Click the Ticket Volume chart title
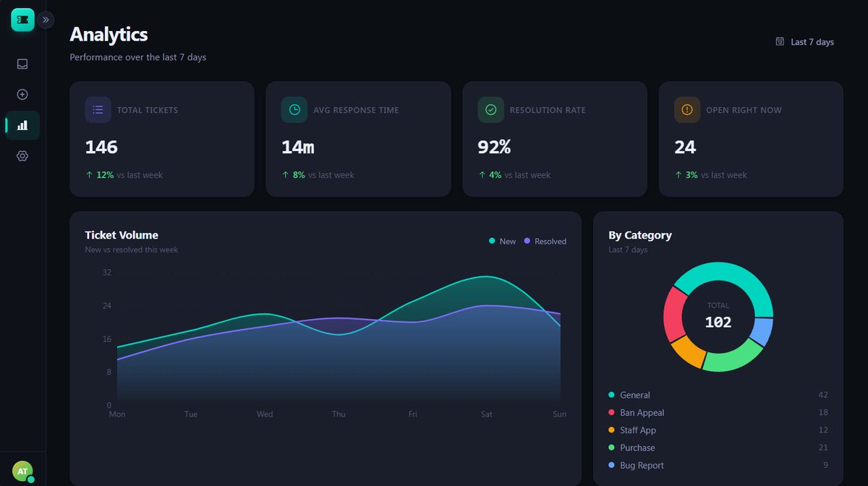868x486 pixels. [x=122, y=235]
